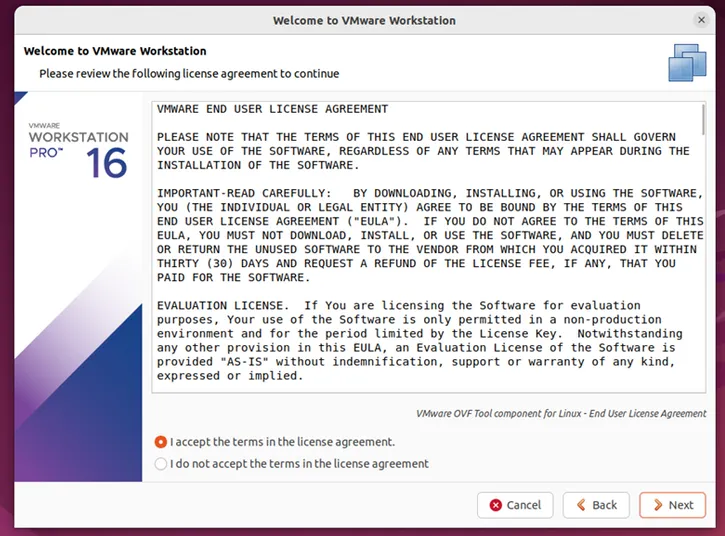This screenshot has height=536, width=725.
Task: Go Back to the previous step
Action: pyautogui.click(x=596, y=505)
